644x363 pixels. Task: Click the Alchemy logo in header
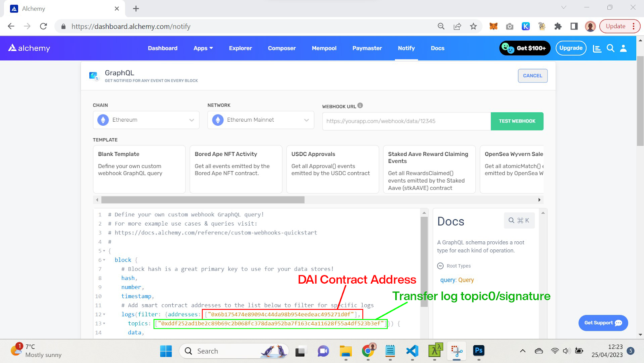tap(29, 48)
